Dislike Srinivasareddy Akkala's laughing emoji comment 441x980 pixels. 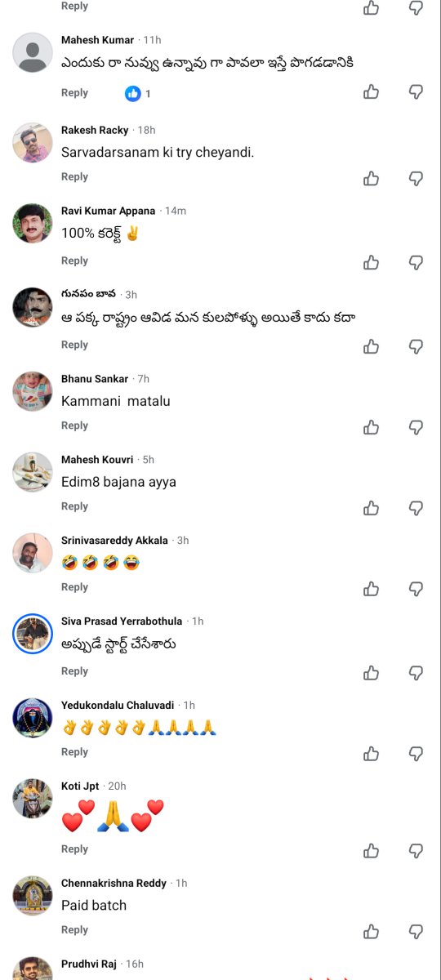tap(416, 589)
